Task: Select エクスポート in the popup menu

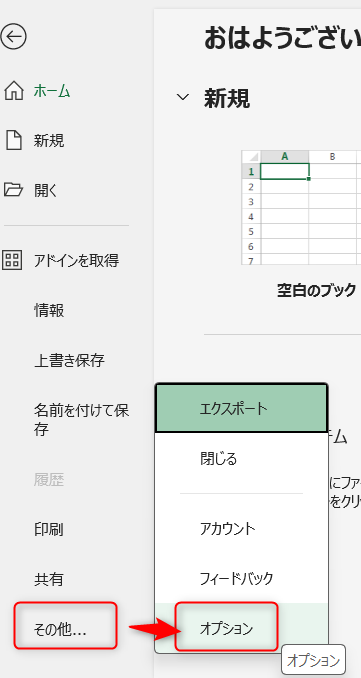Action: pos(242,409)
